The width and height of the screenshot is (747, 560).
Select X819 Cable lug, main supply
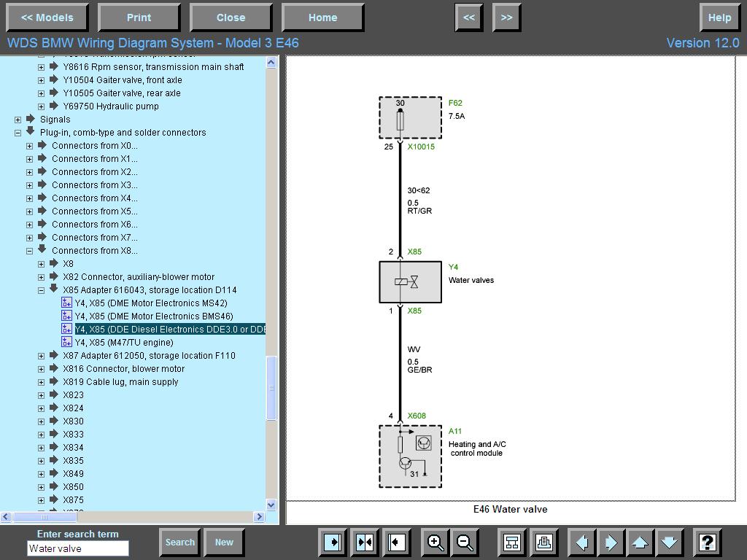120,382
